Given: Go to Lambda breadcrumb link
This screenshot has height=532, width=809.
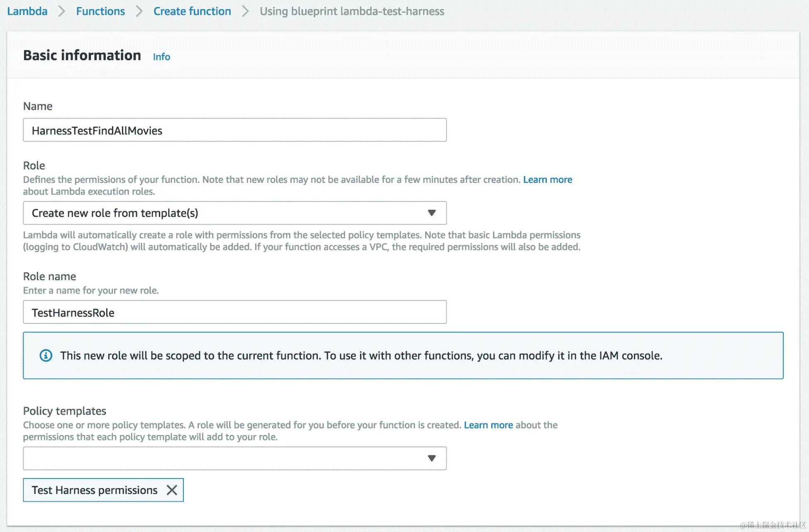Looking at the screenshot, I should 27,11.
